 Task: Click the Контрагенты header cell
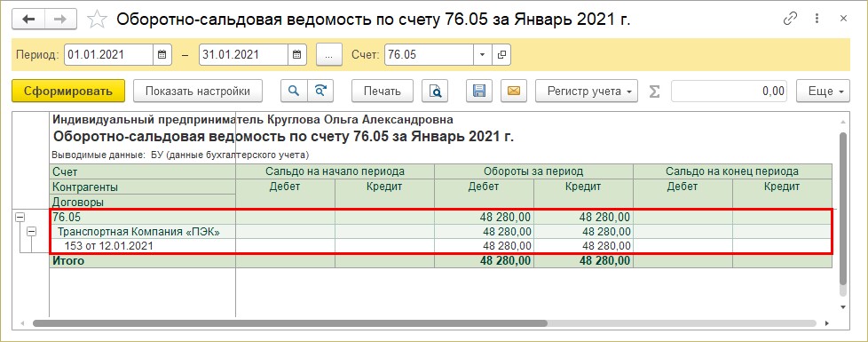(x=142, y=187)
